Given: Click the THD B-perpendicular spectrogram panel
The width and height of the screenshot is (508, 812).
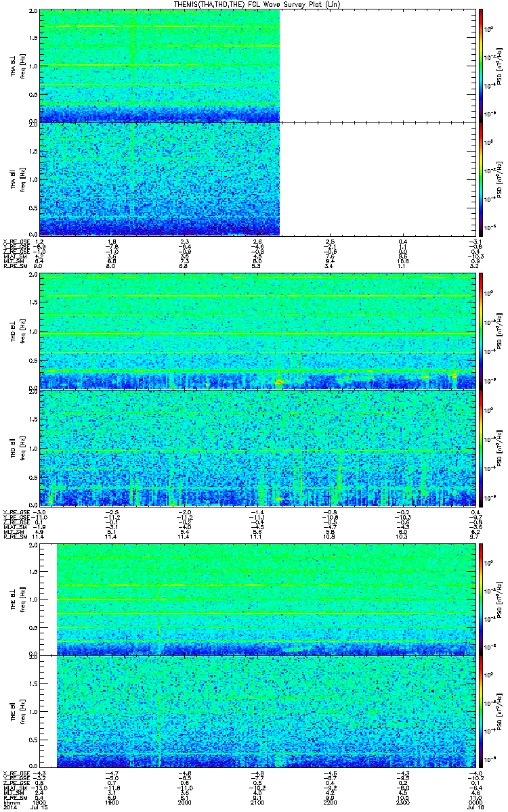Looking at the screenshot, I should pyautogui.click(x=256, y=332).
